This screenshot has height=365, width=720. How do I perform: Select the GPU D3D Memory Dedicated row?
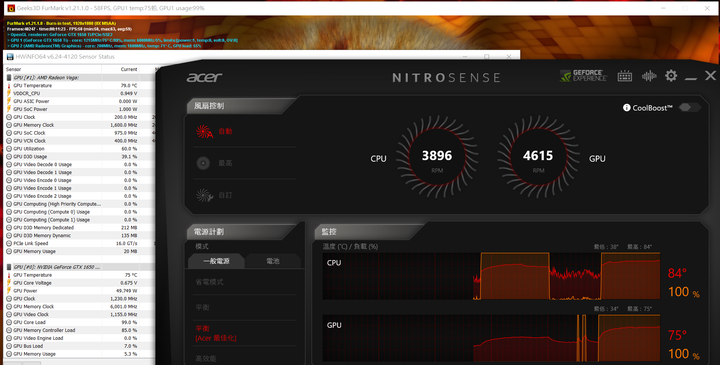click(78, 228)
